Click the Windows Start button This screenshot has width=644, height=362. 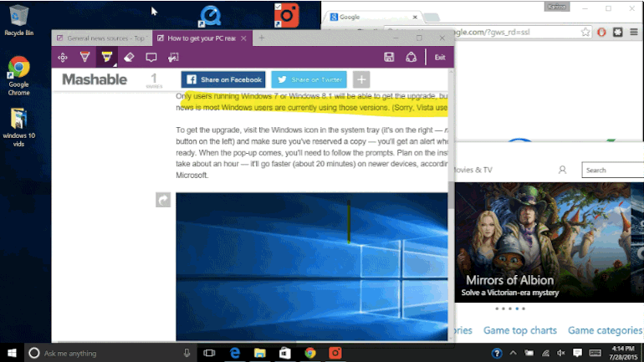tap(12, 353)
